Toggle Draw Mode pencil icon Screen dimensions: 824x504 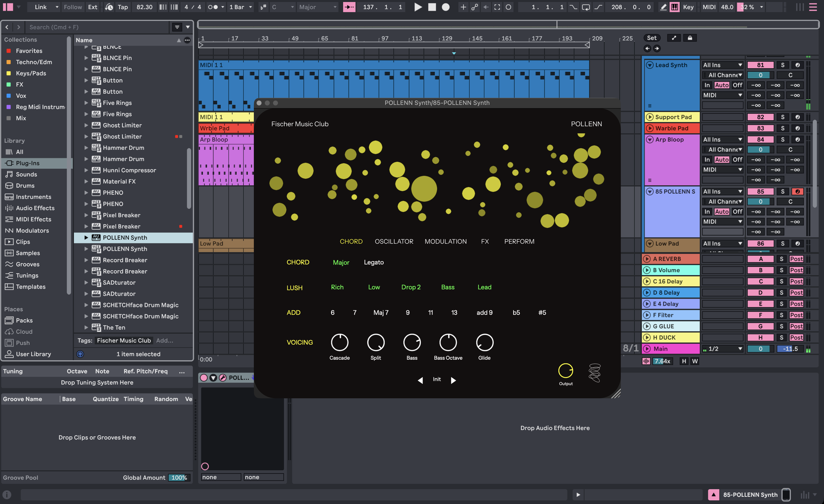click(x=663, y=7)
